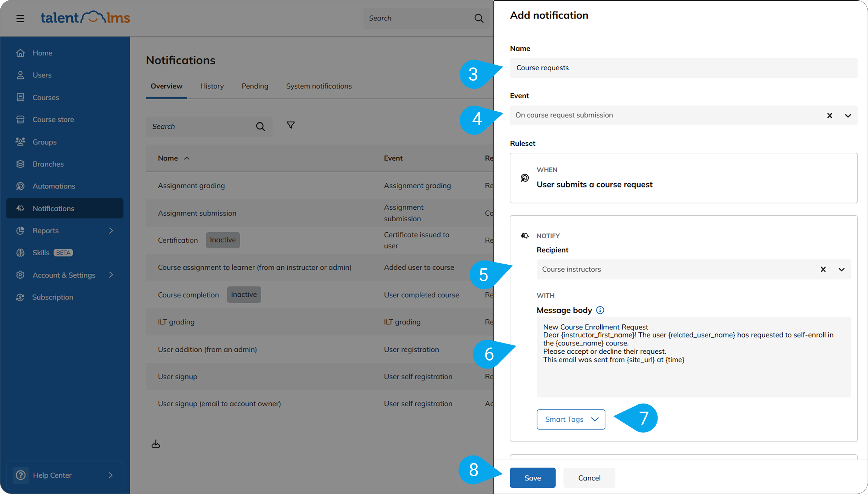Click the 'User submits a course request' rule
This screenshot has height=494, width=868.
coord(595,184)
